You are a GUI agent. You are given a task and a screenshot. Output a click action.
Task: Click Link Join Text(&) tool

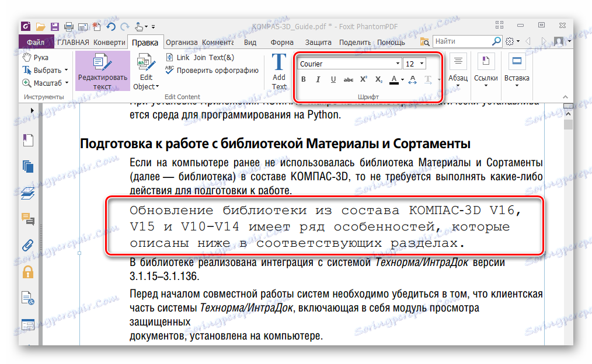coord(200,57)
